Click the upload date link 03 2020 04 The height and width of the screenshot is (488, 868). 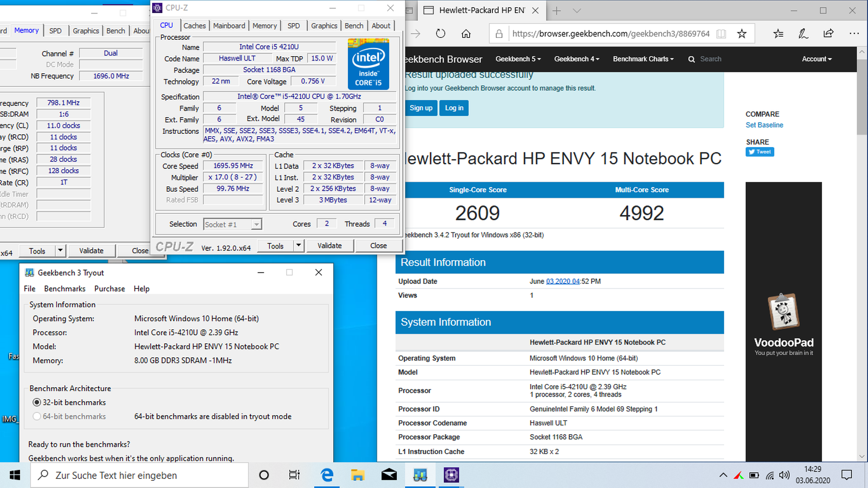coord(563,281)
